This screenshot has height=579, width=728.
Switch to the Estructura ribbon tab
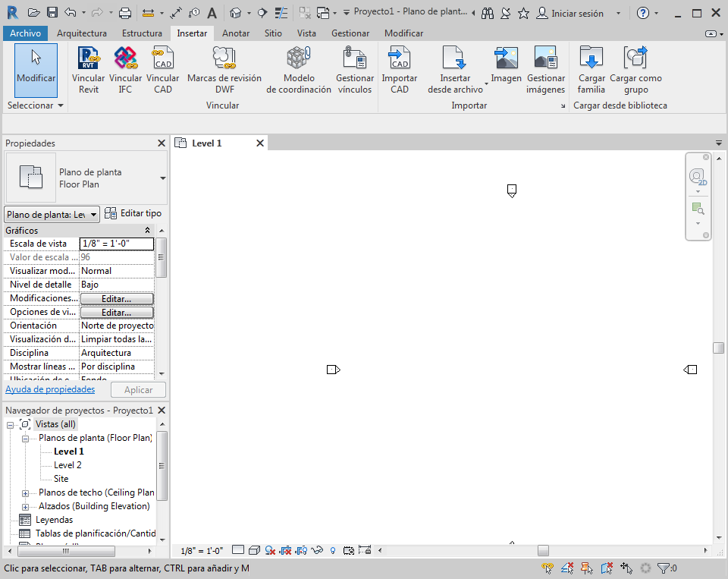[x=142, y=33]
